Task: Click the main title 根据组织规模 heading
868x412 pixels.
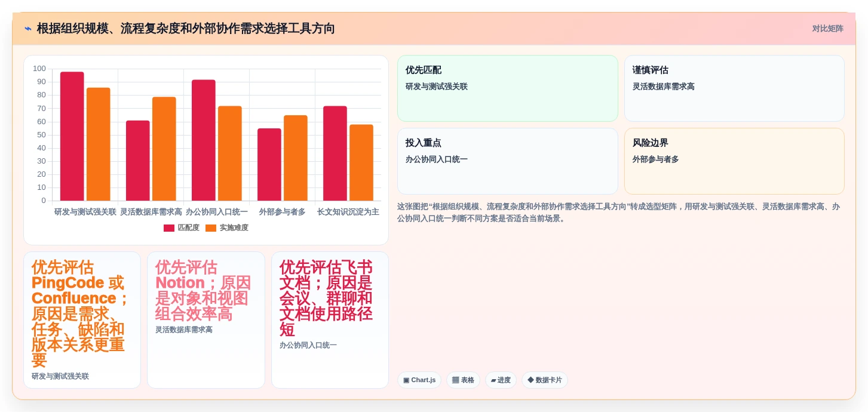Action: click(x=186, y=29)
